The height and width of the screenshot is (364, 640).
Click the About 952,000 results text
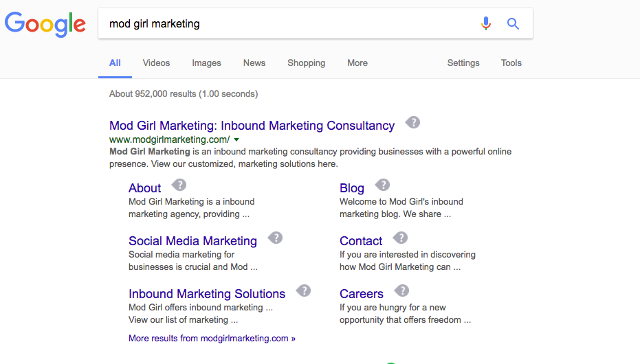click(x=184, y=94)
